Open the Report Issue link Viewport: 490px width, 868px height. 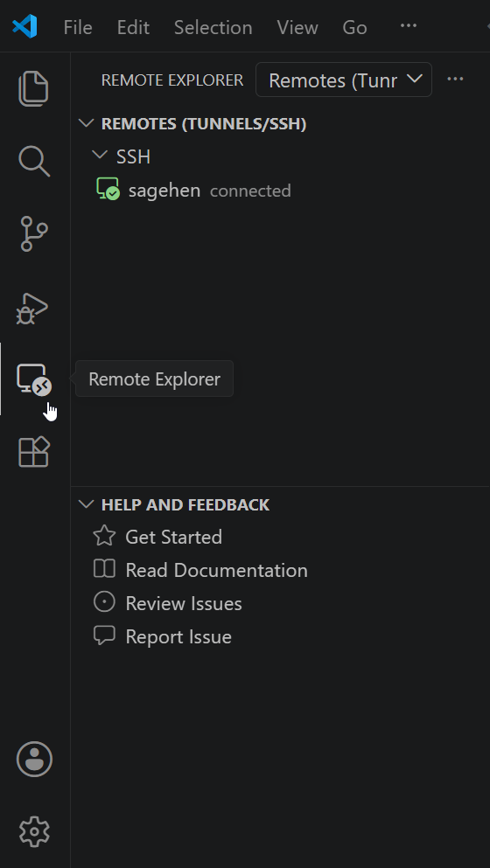pyautogui.click(x=178, y=636)
